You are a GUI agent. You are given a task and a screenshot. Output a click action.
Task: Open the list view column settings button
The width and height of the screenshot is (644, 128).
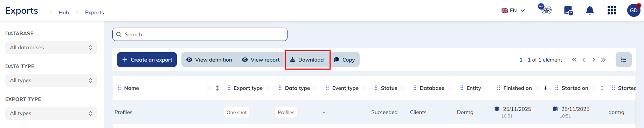(x=623, y=60)
